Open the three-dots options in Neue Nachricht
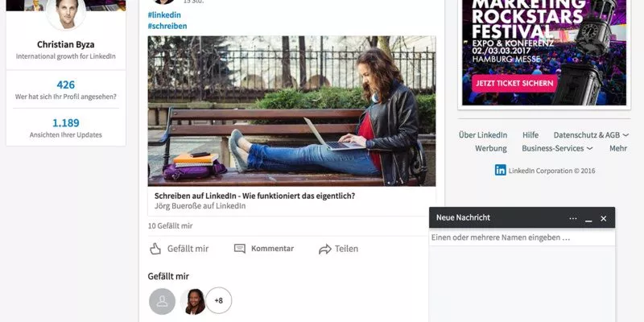This screenshot has height=322, width=644. pos(573,218)
